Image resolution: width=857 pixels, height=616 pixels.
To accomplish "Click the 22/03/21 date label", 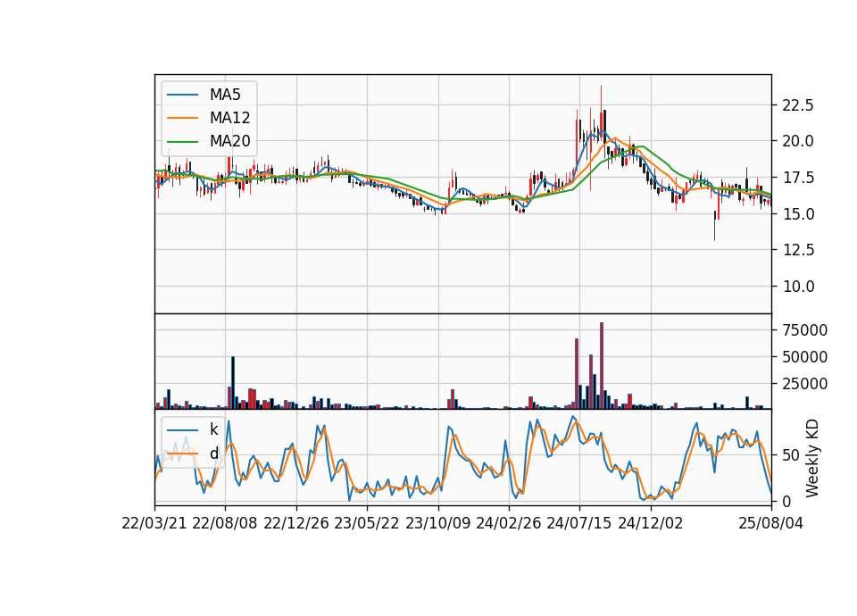I will [154, 523].
